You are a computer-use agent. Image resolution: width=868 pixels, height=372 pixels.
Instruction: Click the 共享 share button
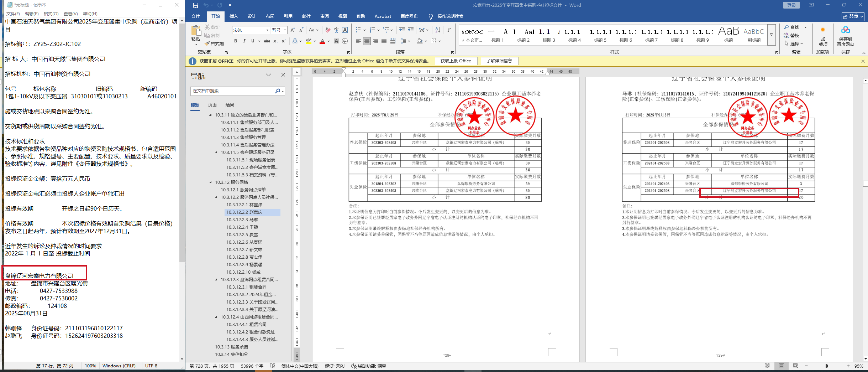point(853,16)
